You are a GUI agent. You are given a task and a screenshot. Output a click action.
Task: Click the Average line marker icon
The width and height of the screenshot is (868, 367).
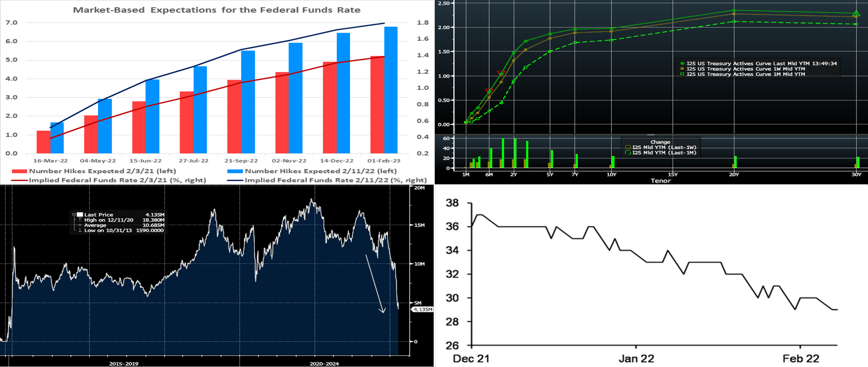tap(80, 225)
